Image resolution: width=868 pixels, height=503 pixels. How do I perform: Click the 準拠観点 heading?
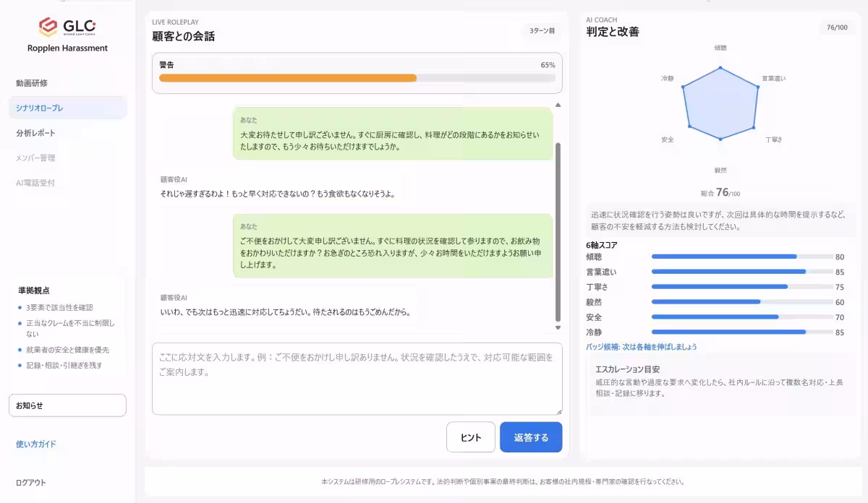34,291
